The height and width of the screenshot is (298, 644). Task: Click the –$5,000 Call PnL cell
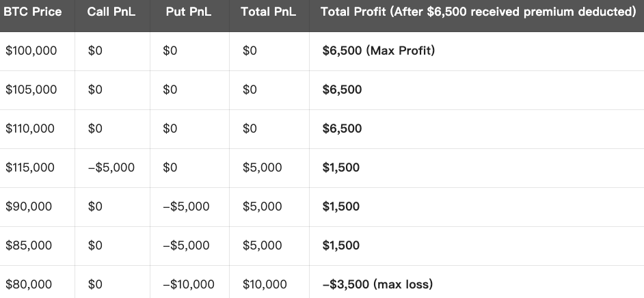click(111, 167)
